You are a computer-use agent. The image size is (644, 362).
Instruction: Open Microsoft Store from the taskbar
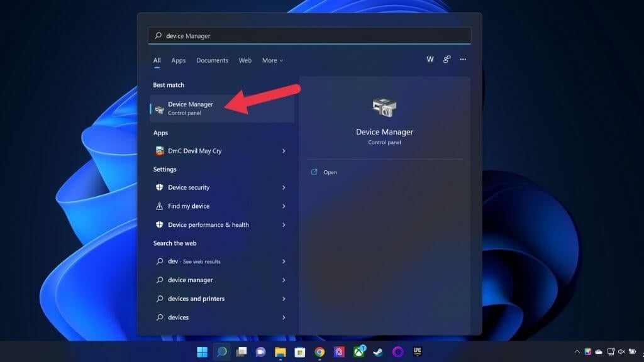tap(300, 352)
